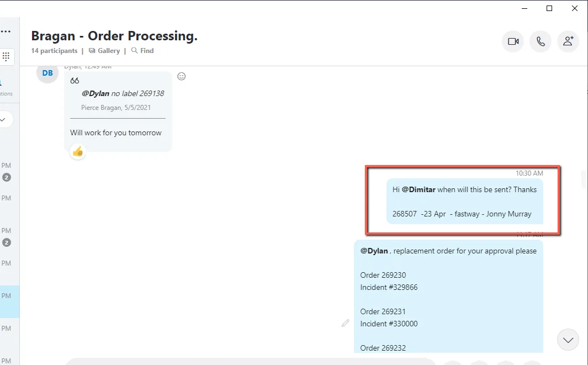Click the chat title "Bragan - Order Processing."
The image size is (588, 365).
pos(114,36)
